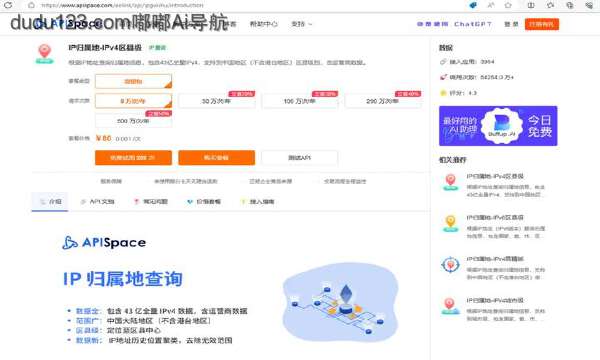Click the browser home icon

click(31, 5)
